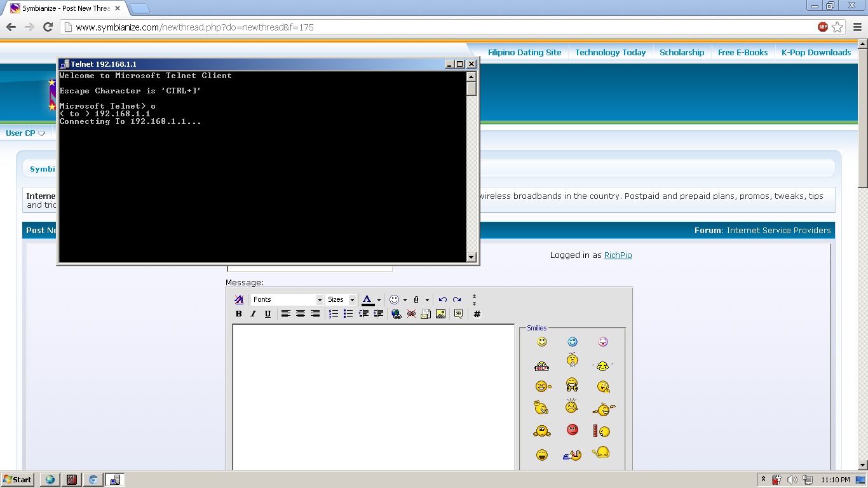The image size is (868, 488).
Task: Click the Remove Text Formatting icon
Action: pos(239,300)
